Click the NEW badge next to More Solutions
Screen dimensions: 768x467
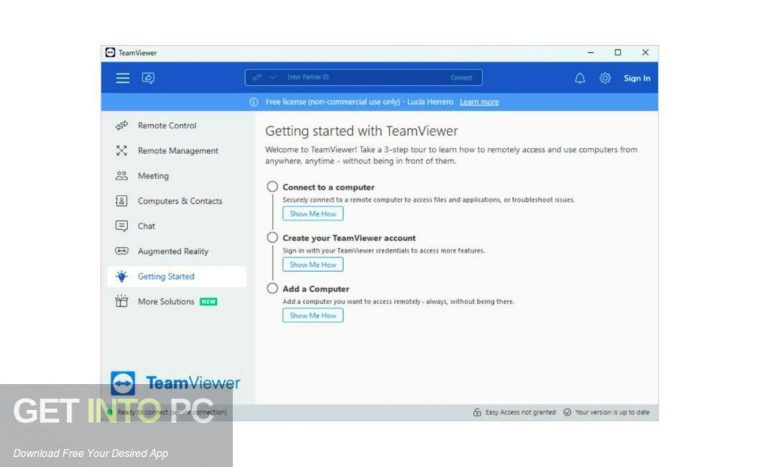(x=208, y=302)
